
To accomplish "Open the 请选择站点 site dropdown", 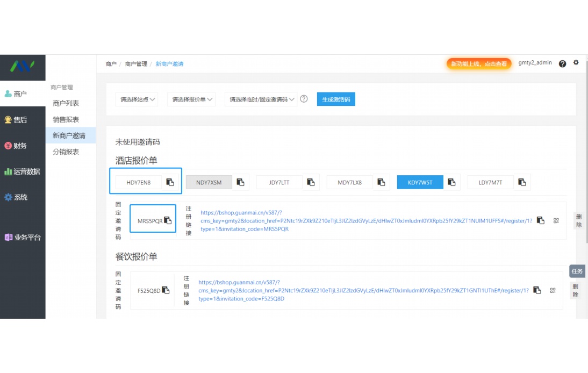I will tap(137, 99).
